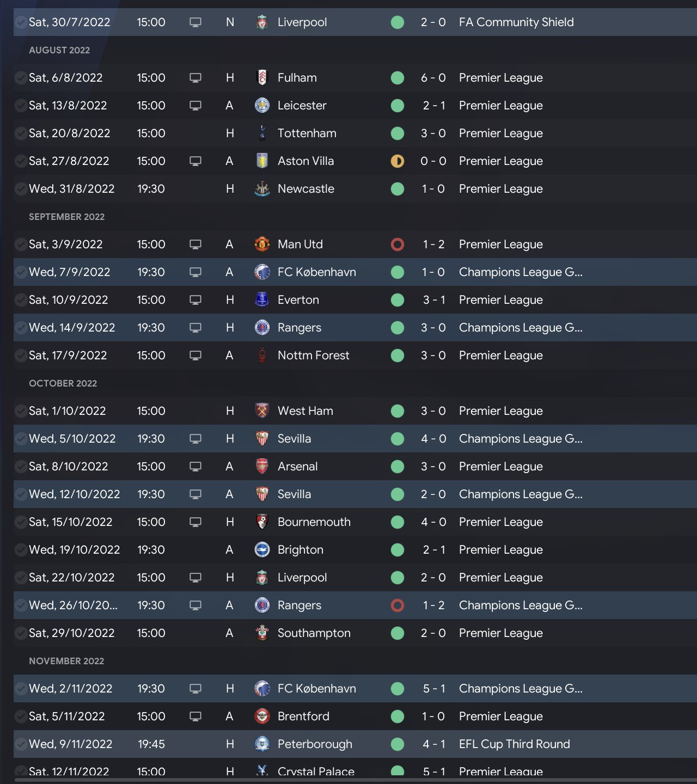Click the TV broadcast icon on Leicester row
Viewport: 697px width, 784px height.
[x=195, y=106]
